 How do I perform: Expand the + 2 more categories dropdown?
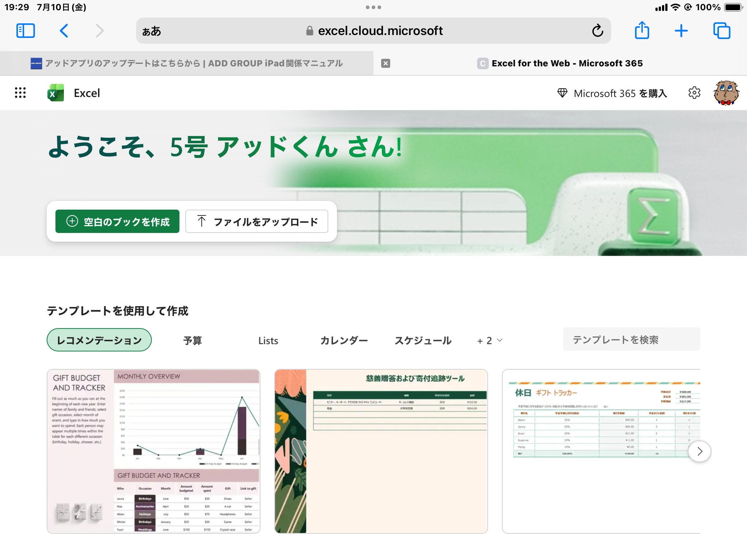point(490,341)
